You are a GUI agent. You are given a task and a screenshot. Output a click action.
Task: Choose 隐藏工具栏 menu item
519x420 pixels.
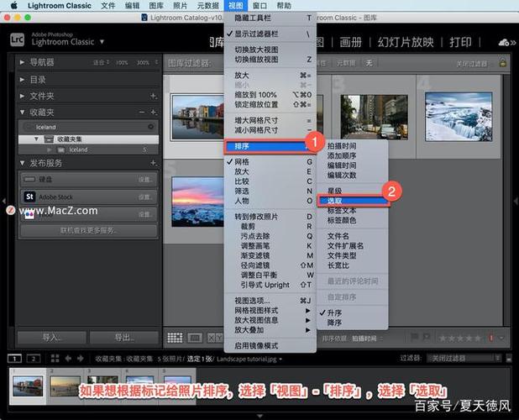[x=270, y=18]
